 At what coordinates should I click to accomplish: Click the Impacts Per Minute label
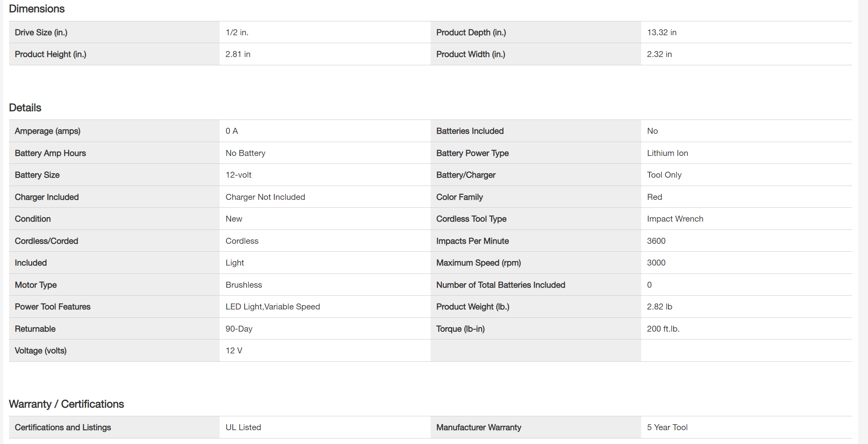click(473, 241)
